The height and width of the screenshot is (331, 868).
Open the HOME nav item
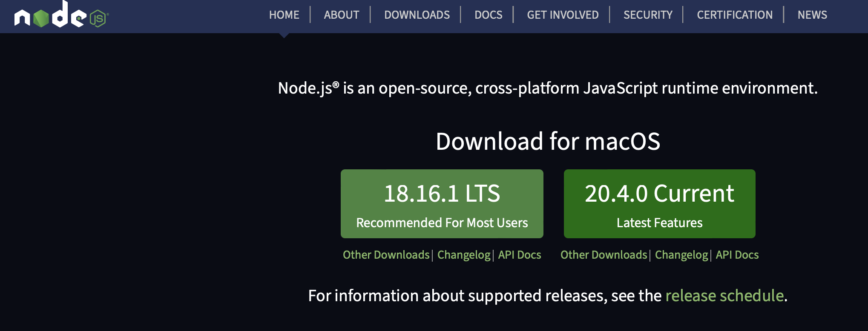[284, 15]
